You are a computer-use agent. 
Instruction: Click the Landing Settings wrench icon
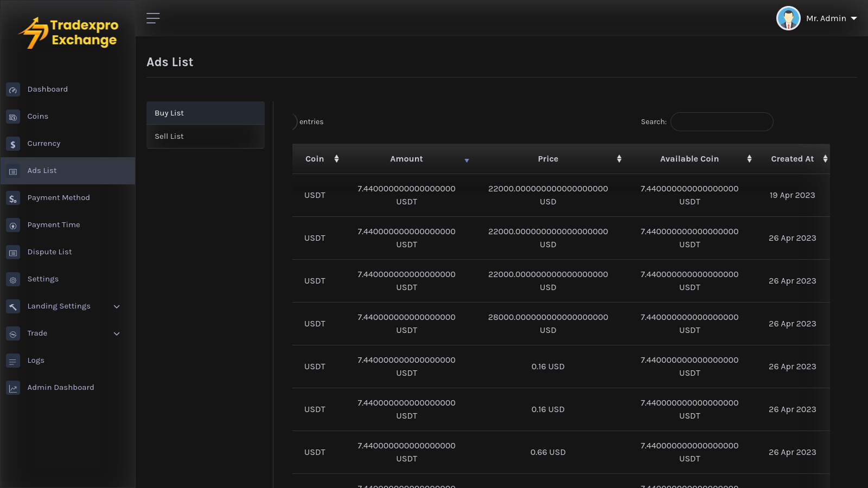13,306
